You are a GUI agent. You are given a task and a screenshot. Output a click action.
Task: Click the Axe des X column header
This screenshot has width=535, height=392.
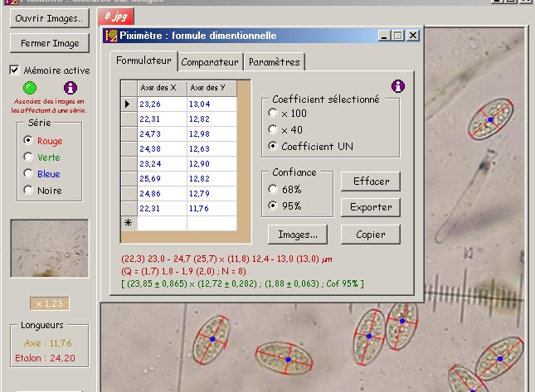[x=162, y=88]
